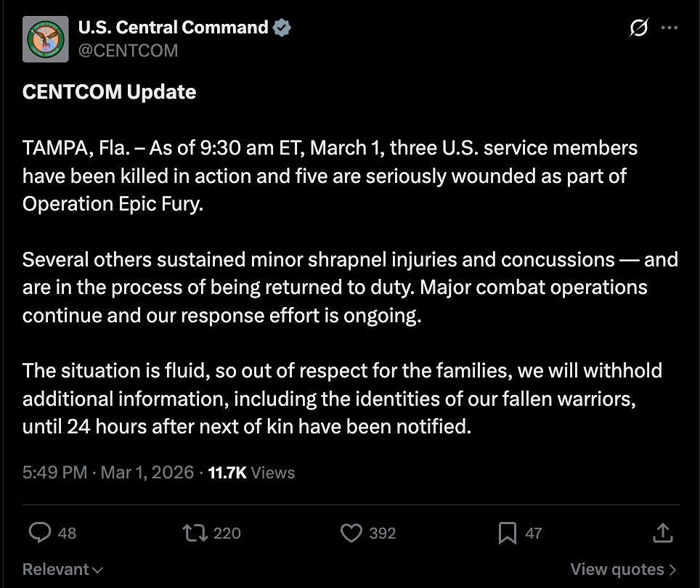The height and width of the screenshot is (588, 700).
Task: Share the post via the share icon
Action: tap(662, 533)
